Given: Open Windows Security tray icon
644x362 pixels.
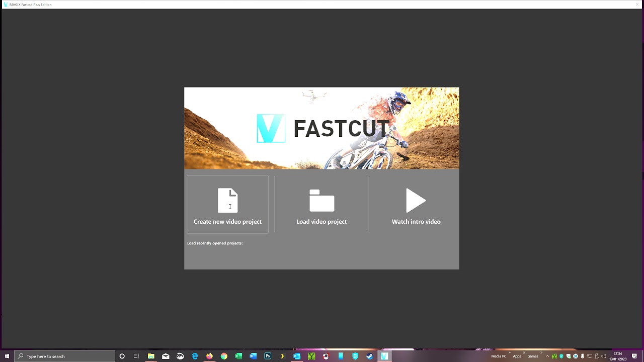Looking at the screenshot, I should pos(569,356).
